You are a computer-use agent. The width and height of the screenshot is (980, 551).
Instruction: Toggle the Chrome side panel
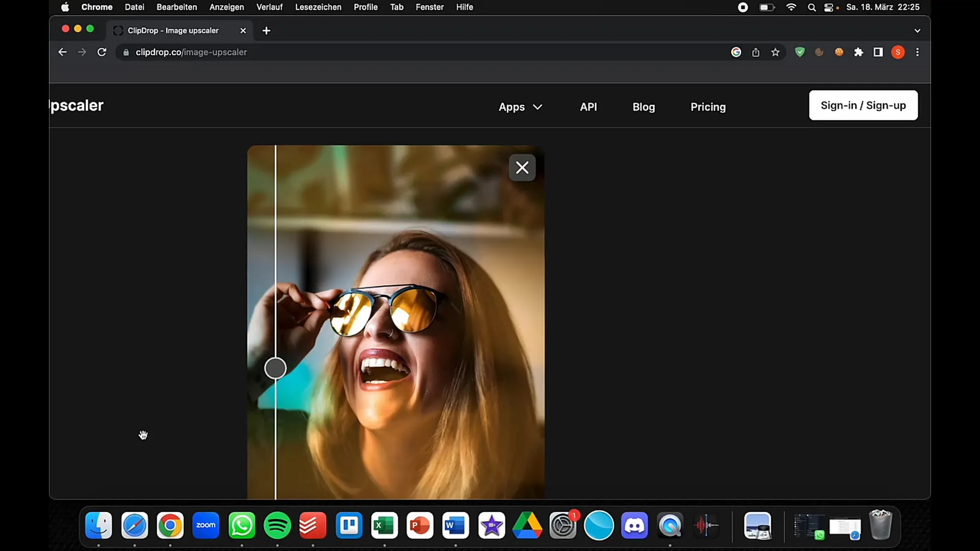click(878, 52)
